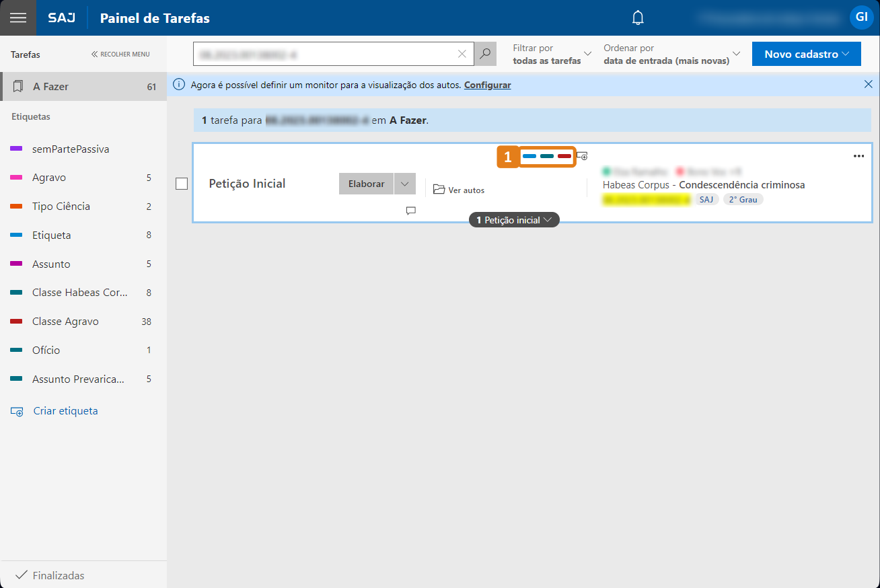Open the hamburger main menu
The image size is (880, 588).
(18, 18)
